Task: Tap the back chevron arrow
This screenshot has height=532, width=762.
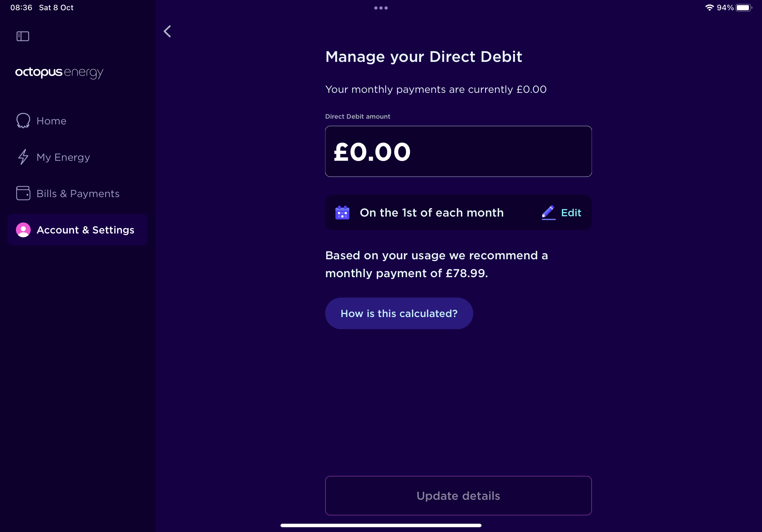Action: pyautogui.click(x=168, y=32)
